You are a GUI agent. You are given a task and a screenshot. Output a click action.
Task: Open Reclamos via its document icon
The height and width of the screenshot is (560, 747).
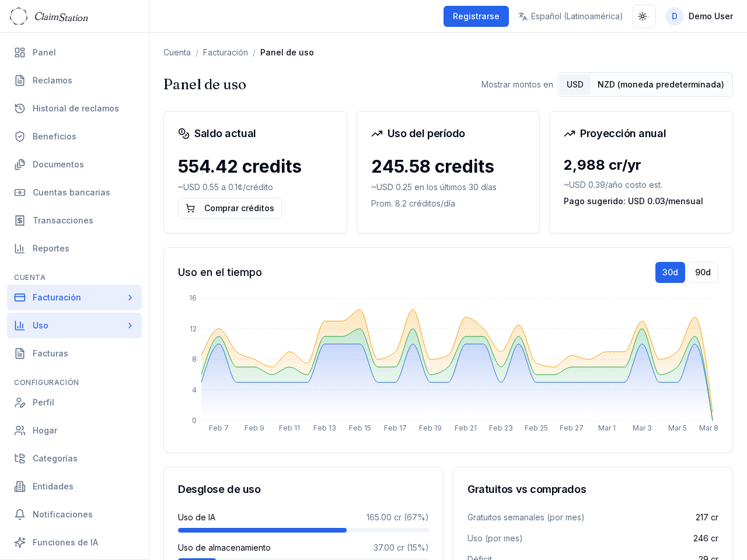[20, 80]
